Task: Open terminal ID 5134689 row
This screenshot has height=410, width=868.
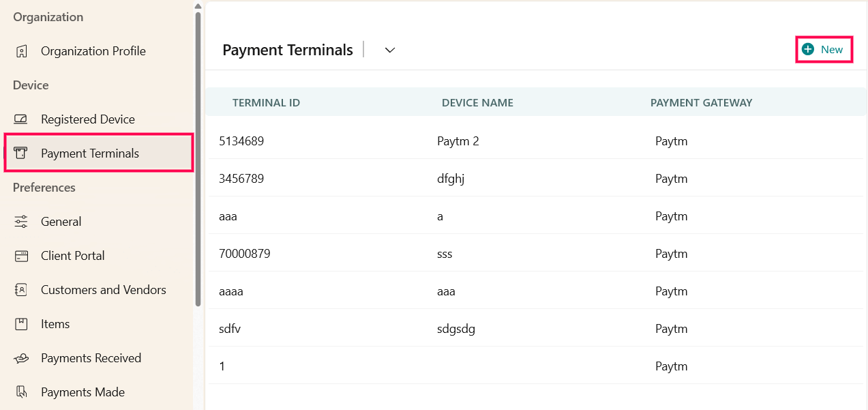Action: tap(241, 141)
